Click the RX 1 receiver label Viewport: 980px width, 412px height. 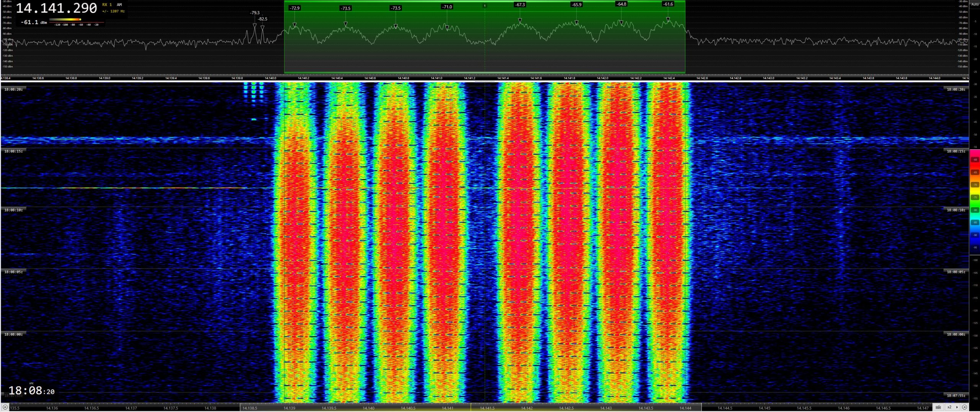click(107, 5)
